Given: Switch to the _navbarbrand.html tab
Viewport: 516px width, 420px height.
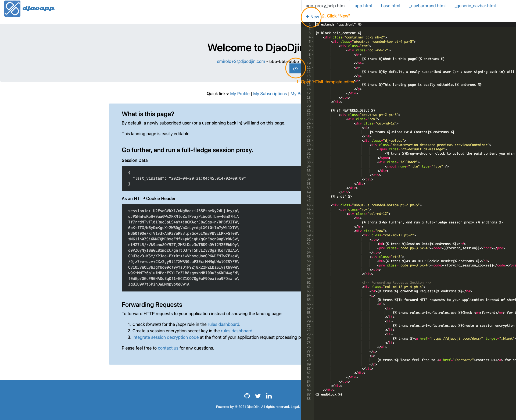Looking at the screenshot, I should click(427, 6).
